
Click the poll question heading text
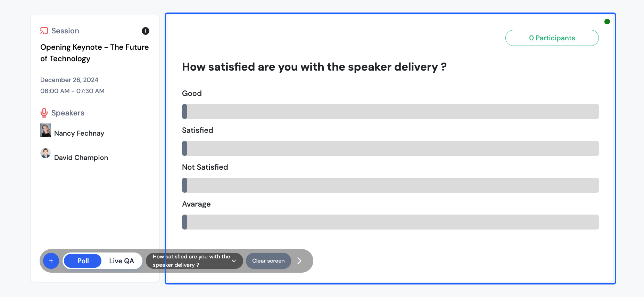click(x=314, y=67)
